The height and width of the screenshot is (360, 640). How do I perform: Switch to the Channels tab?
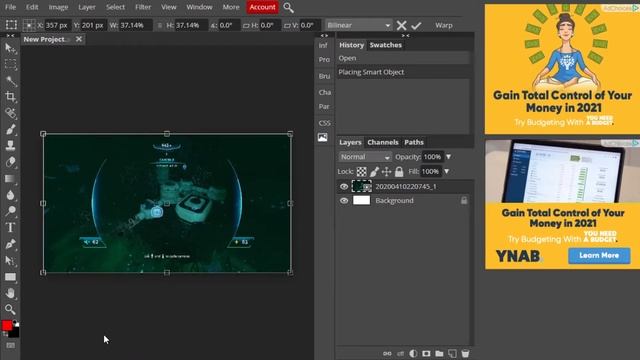click(x=383, y=142)
